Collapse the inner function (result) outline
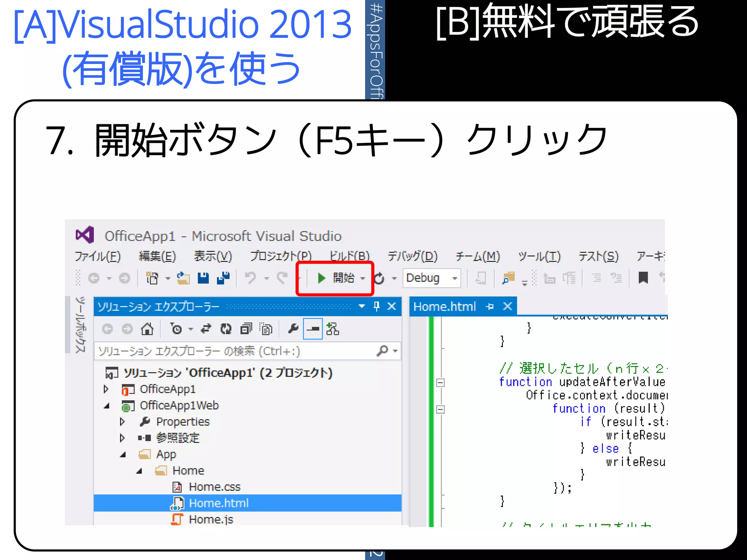The width and height of the screenshot is (747, 560). pyautogui.click(x=440, y=409)
